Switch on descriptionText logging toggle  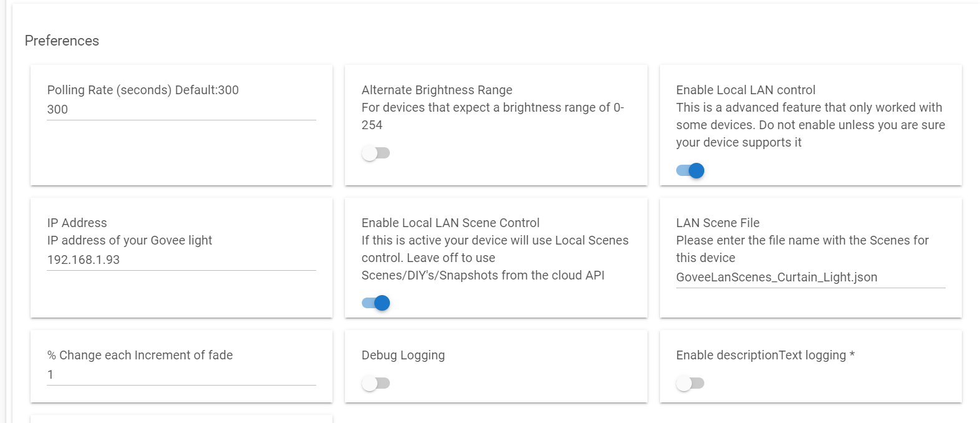(690, 383)
